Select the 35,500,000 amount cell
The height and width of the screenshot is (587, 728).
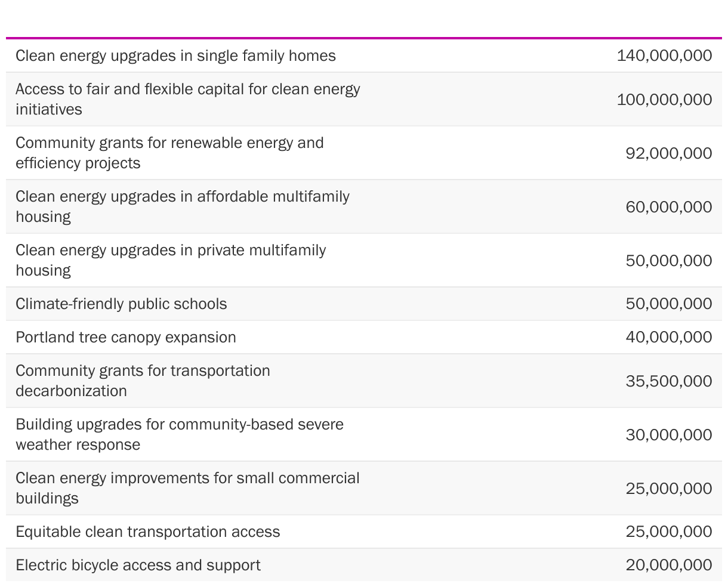[x=668, y=381]
